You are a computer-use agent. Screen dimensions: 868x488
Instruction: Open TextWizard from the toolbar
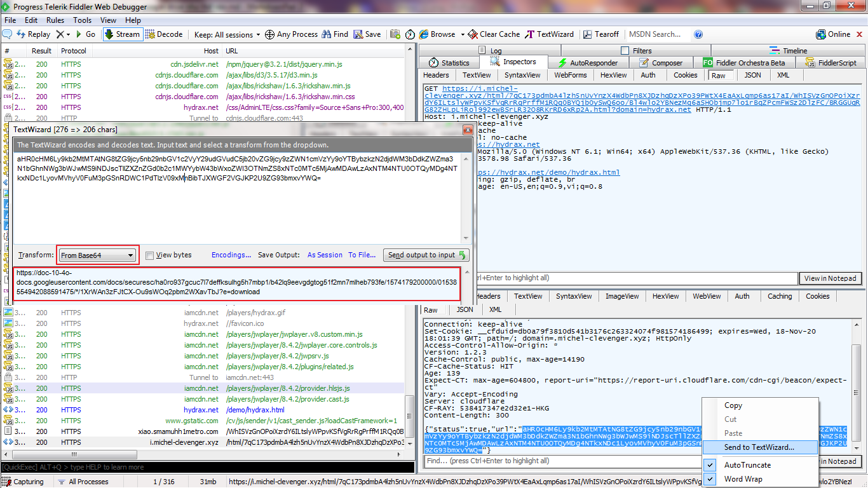[x=550, y=34]
